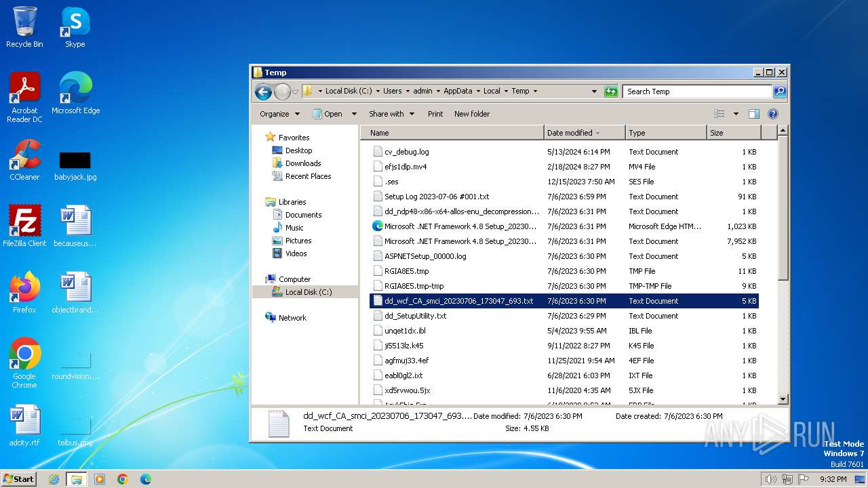The width and height of the screenshot is (868, 488).
Task: Select the babyjack.jpg desktop file
Action: 75,166
